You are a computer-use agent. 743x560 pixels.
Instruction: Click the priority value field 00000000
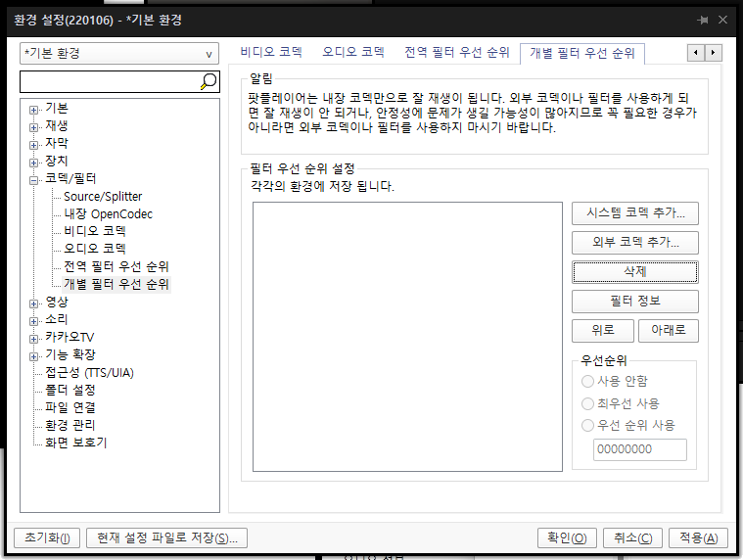tap(639, 449)
